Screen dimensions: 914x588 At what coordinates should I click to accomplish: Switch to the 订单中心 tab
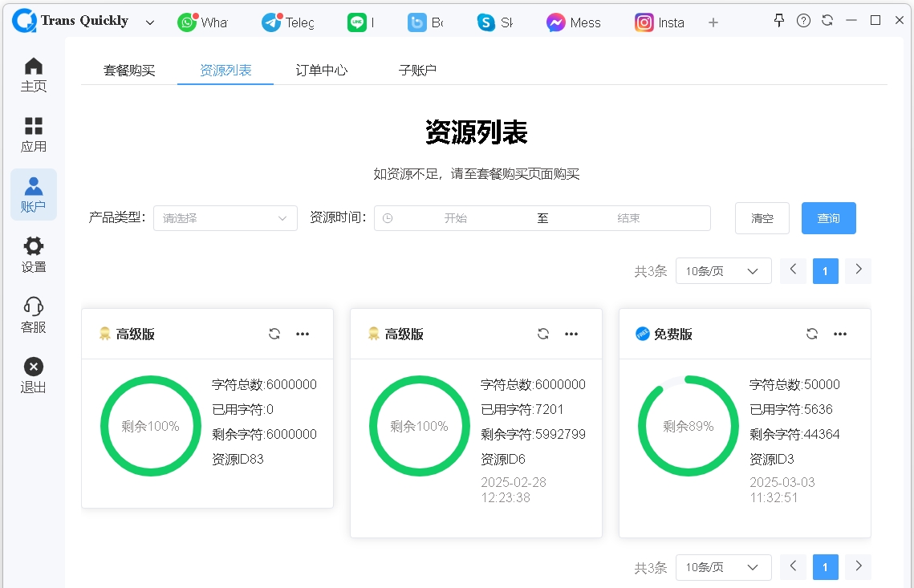[321, 71]
